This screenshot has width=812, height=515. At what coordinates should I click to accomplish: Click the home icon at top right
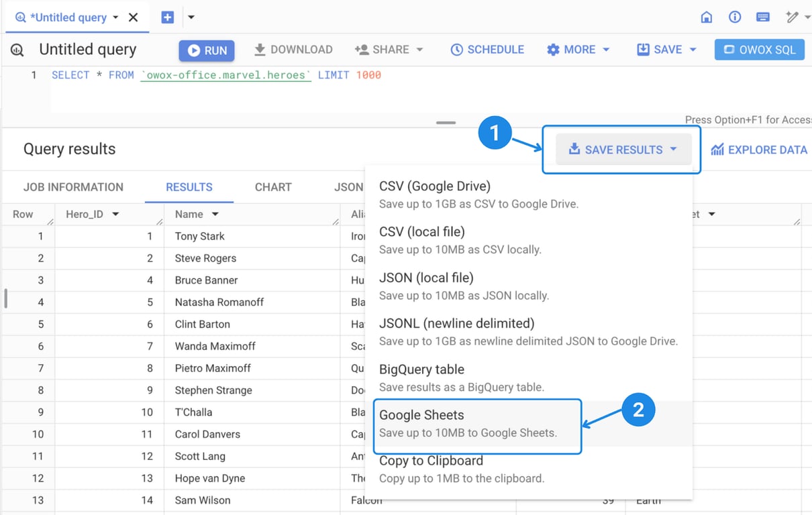707,17
